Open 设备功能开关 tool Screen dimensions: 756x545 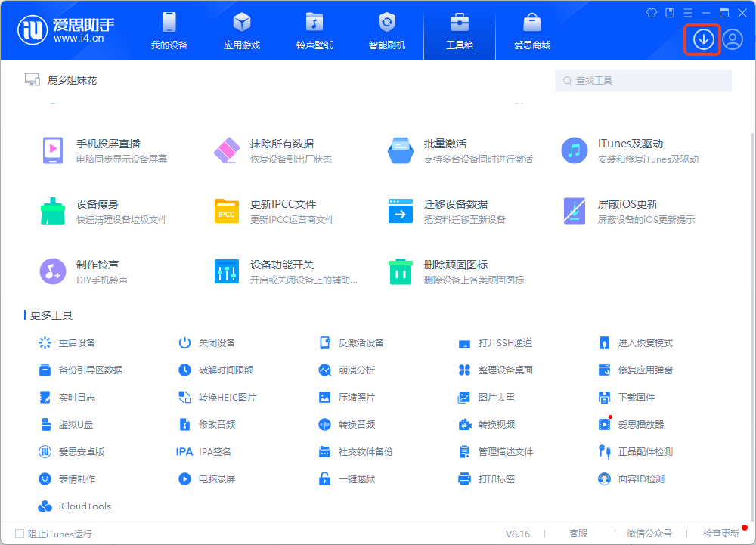pyautogui.click(x=286, y=272)
